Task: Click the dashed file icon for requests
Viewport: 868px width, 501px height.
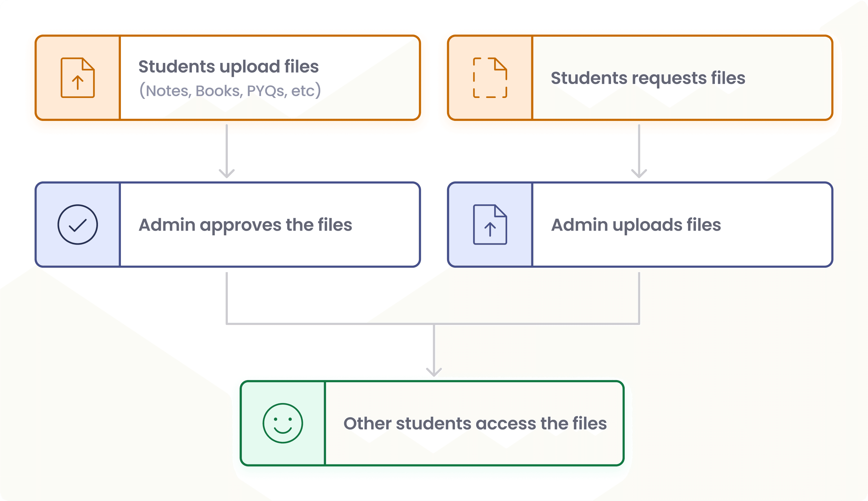Action: point(490,78)
